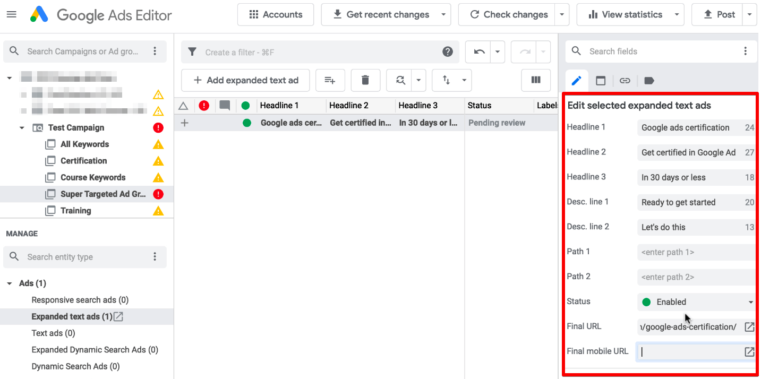Screen dimensions: 761x379
Task: Click warning icon beside Course Keywords
Action: [x=158, y=177]
